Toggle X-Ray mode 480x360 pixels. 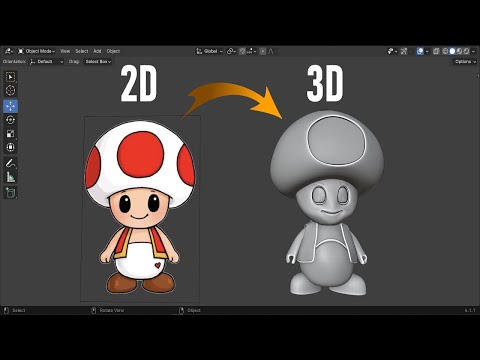436,51
